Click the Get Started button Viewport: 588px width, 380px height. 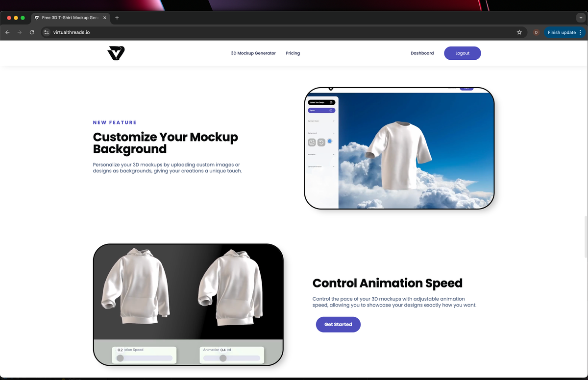tap(338, 324)
